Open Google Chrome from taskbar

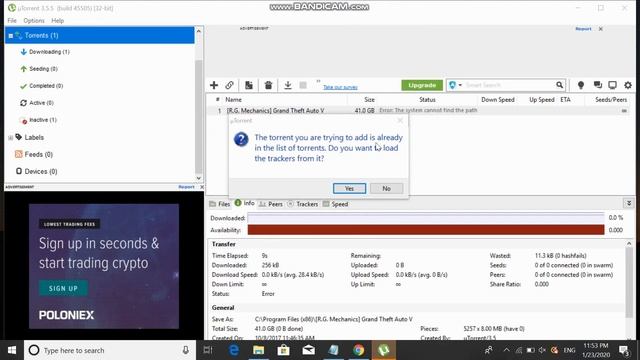click(x=358, y=350)
